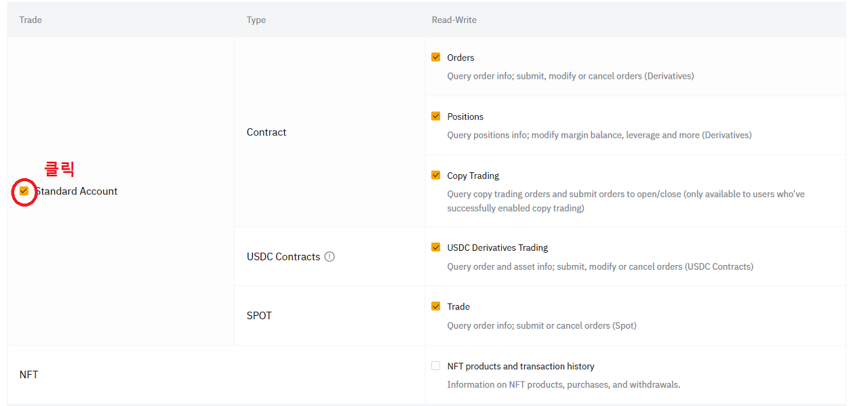Click the Copy Trading description text
The image size is (868, 406).
(625, 201)
